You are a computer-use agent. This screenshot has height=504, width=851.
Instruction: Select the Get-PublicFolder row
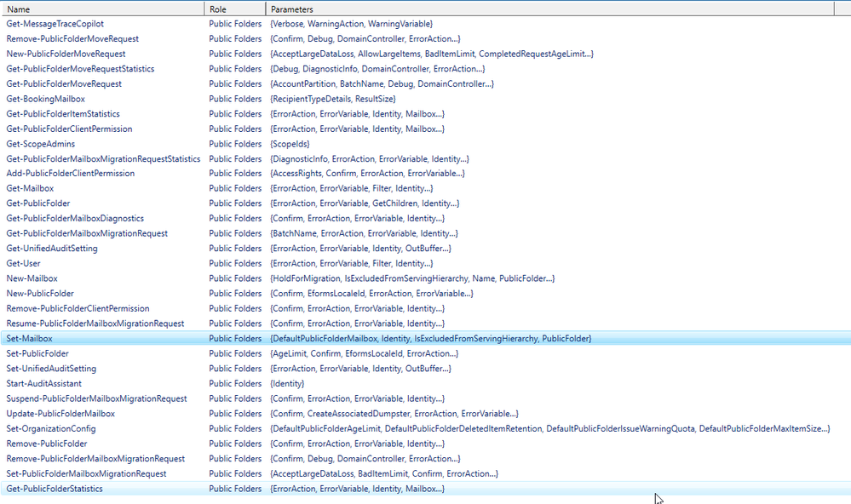point(426,203)
